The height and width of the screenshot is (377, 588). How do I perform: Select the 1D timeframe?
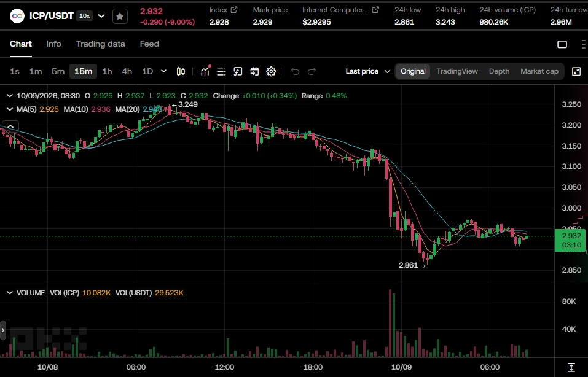tap(147, 71)
